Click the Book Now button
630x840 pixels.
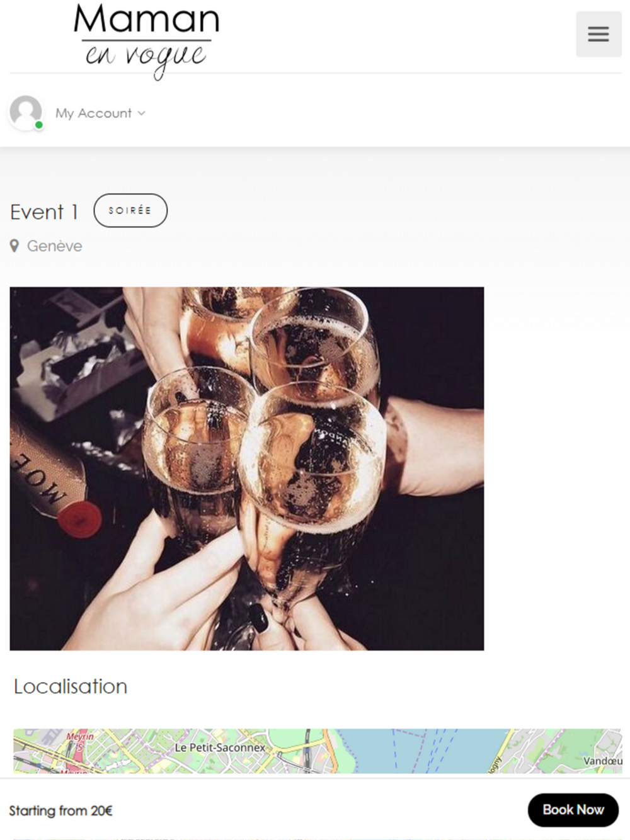(x=573, y=810)
